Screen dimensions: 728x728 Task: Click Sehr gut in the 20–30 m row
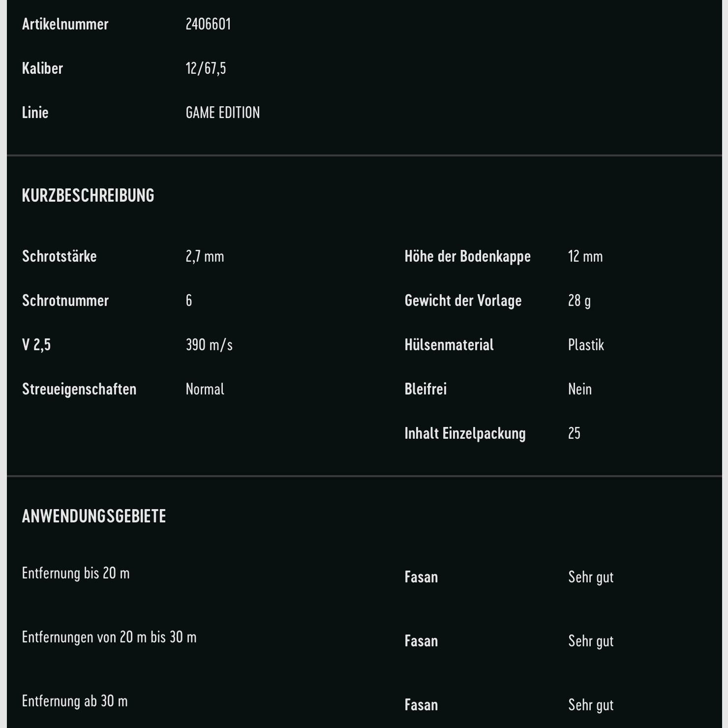[x=591, y=641]
